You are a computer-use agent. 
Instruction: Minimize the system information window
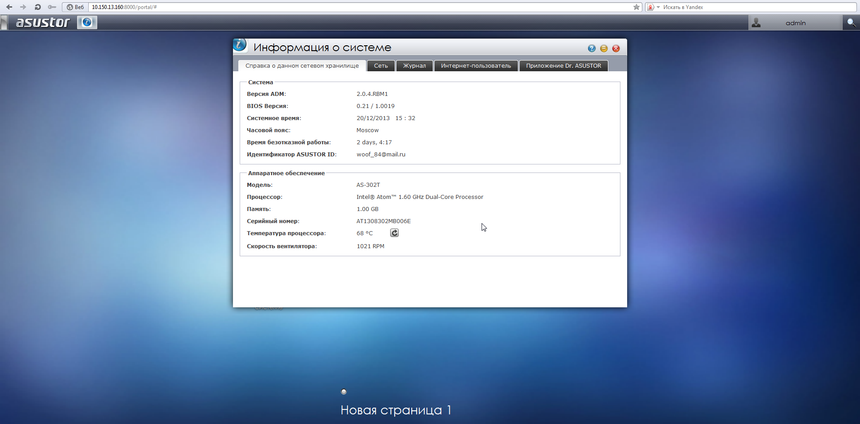click(x=604, y=48)
